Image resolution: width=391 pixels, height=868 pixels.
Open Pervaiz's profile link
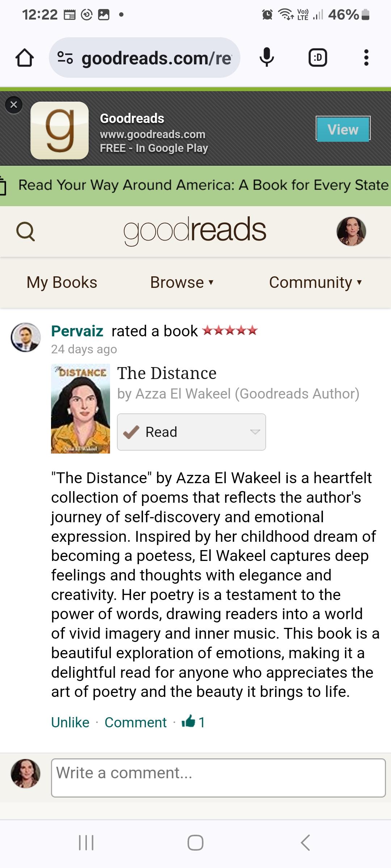coord(77,331)
